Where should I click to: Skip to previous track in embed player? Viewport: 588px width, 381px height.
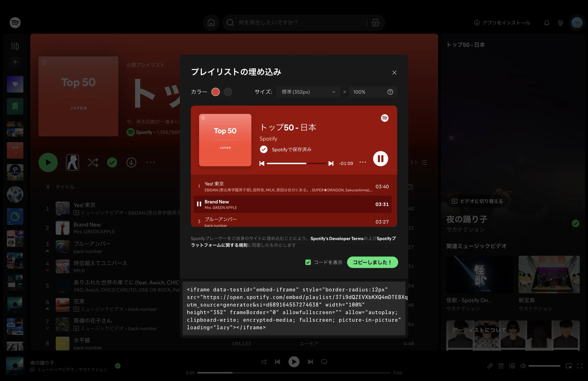pos(262,163)
